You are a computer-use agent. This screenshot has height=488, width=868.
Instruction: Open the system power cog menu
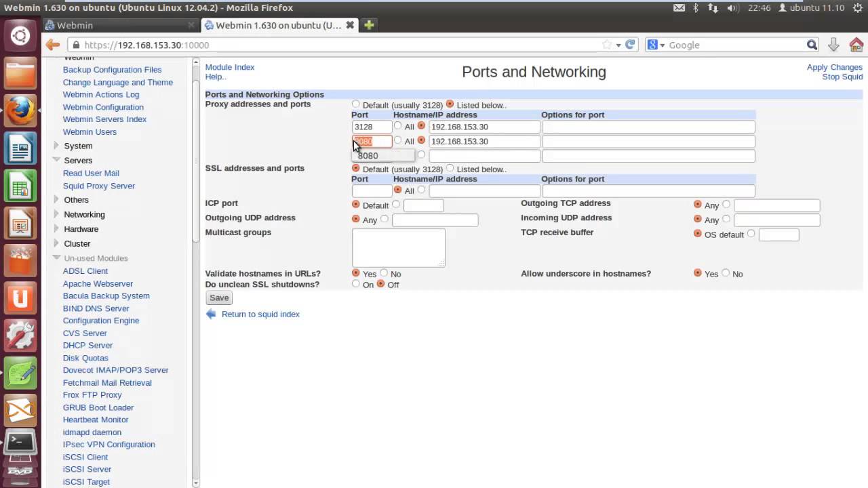[x=857, y=7]
